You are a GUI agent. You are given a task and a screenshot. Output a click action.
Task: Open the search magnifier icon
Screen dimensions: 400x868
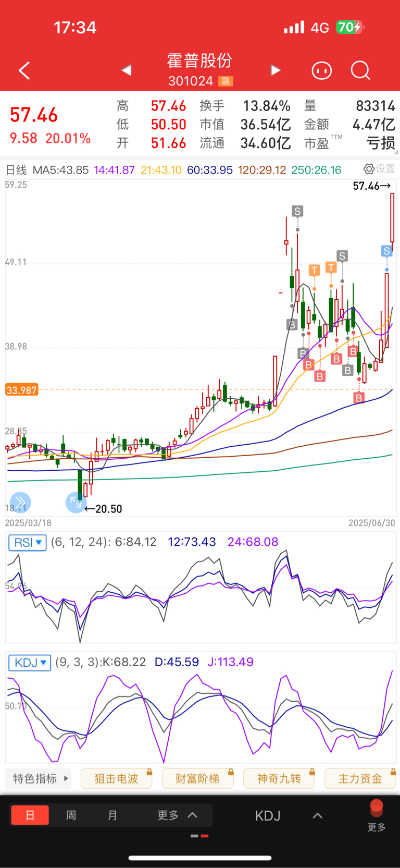(360, 70)
